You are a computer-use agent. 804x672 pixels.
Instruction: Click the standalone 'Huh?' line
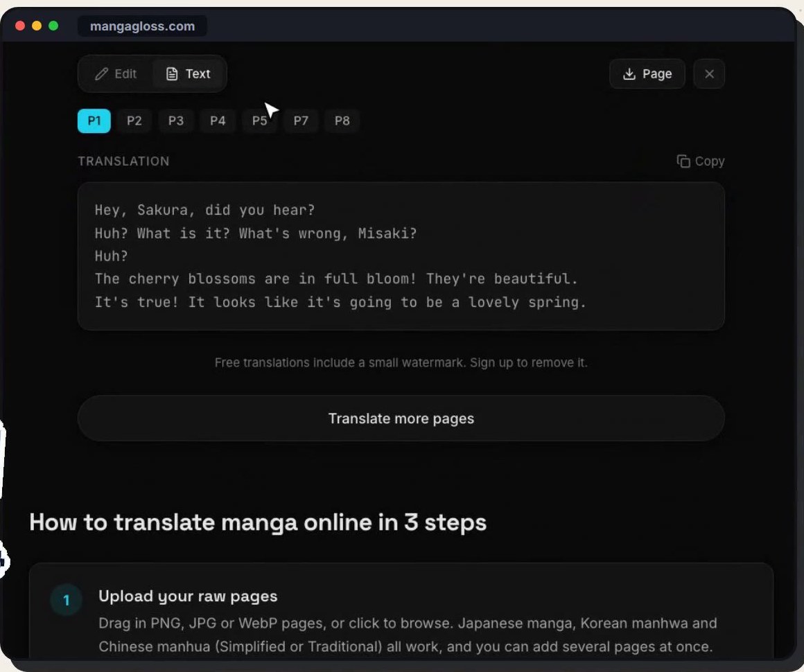(x=112, y=256)
